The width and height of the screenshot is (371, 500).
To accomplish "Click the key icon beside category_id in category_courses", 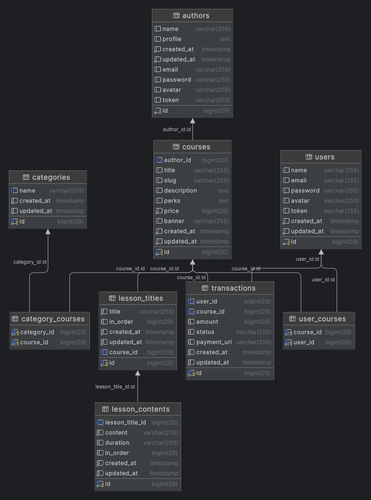I will (15, 332).
